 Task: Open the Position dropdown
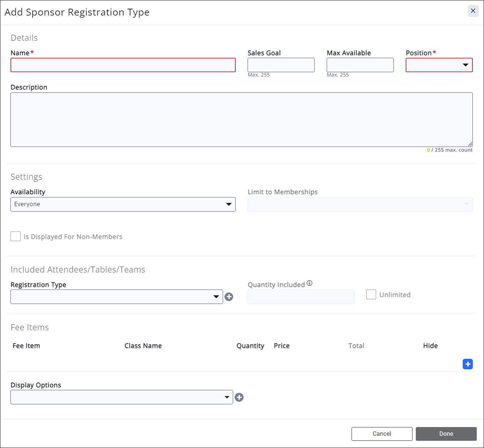[x=439, y=65]
